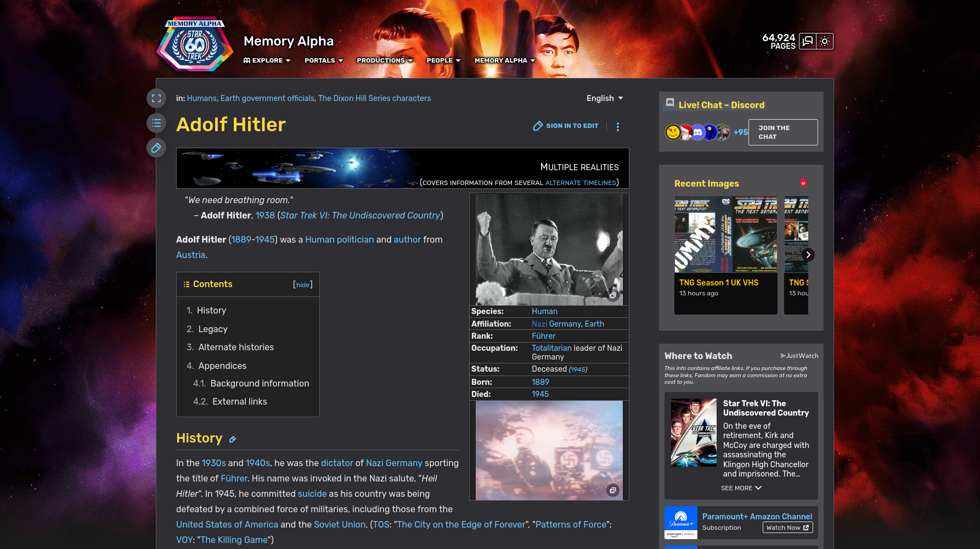Viewport: 980px width, 549px height.
Task: Expand See More in Where to Watch
Action: [x=741, y=488]
